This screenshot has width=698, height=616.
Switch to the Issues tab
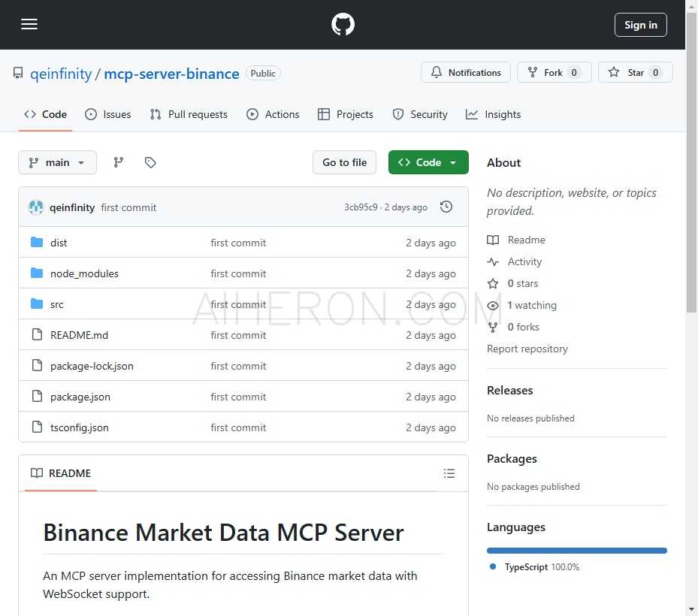click(108, 114)
